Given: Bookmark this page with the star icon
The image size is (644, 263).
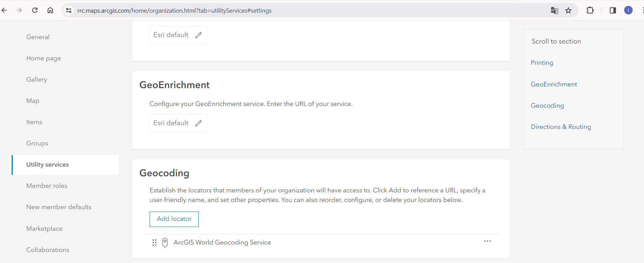Looking at the screenshot, I should (569, 11).
